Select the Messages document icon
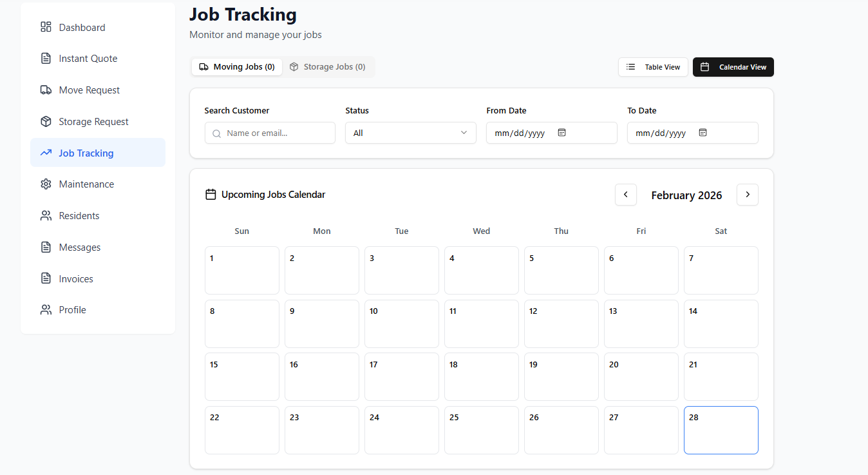This screenshot has width=868, height=475. [x=45, y=247]
